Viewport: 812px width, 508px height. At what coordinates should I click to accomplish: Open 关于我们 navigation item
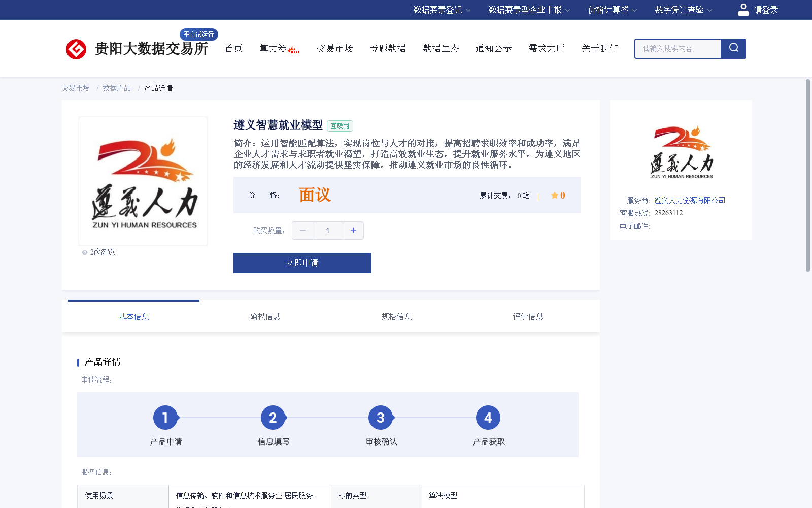(600, 49)
